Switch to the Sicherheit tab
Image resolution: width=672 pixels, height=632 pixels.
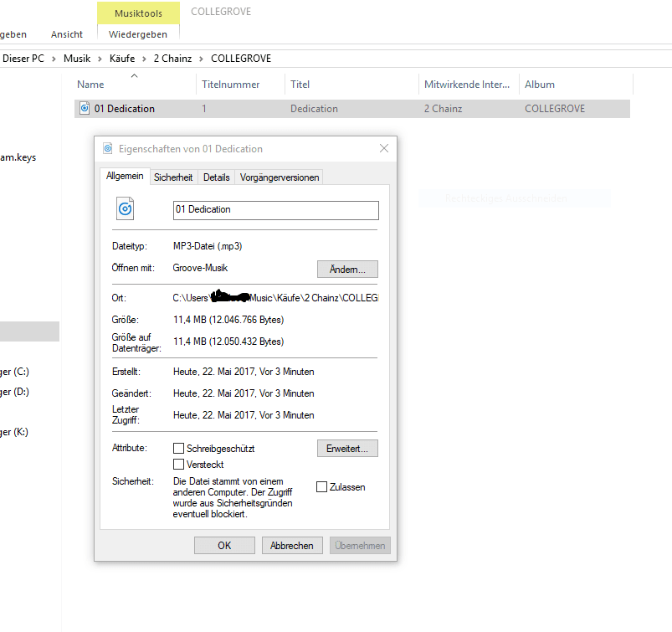(x=173, y=177)
